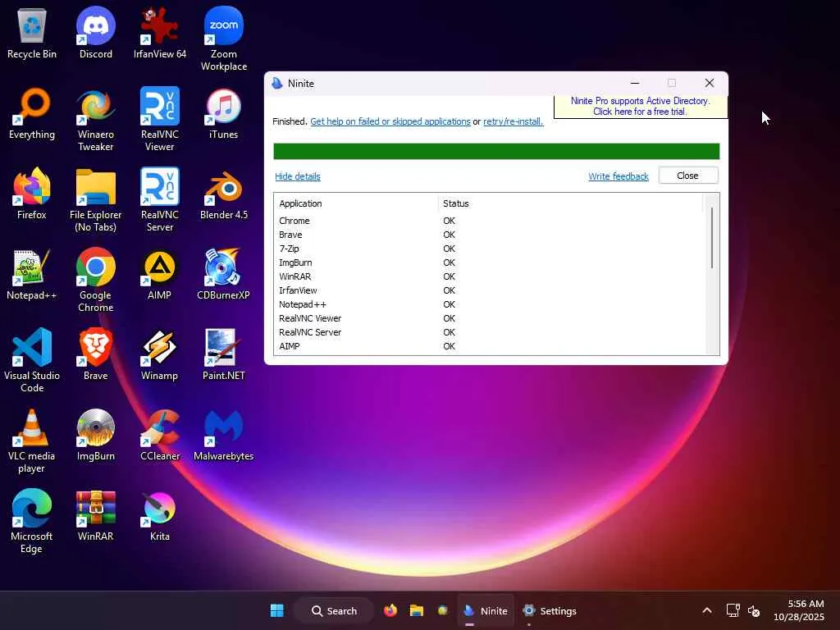The image size is (840, 630).
Task: Select the File Explorer (No Tabs) shortcut
Action: point(95,200)
